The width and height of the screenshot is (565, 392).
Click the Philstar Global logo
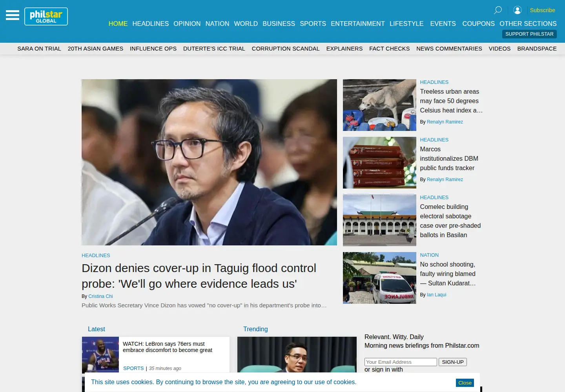point(46,16)
